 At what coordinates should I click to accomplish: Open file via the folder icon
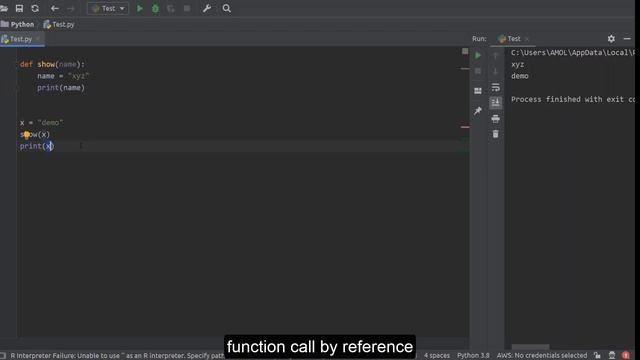pos(4,8)
